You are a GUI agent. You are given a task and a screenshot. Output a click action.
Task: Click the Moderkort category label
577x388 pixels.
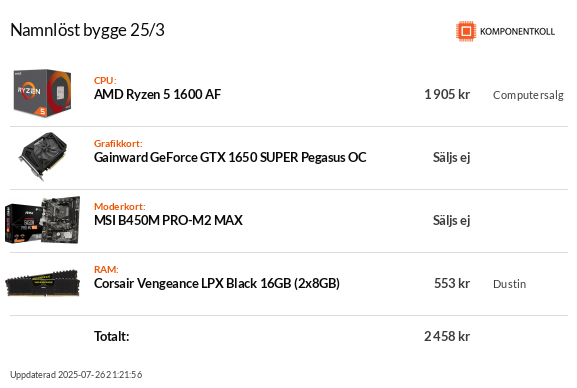click(x=120, y=206)
